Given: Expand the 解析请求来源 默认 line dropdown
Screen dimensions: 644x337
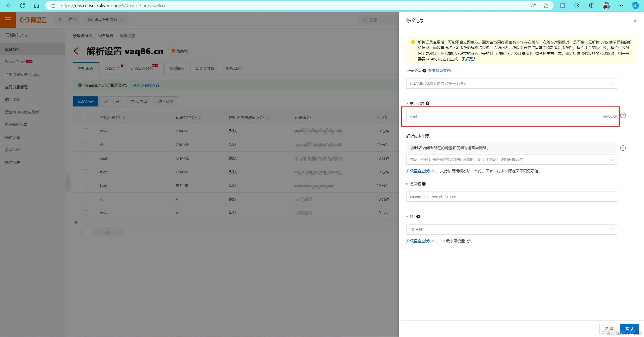Looking at the screenshot, I should coord(511,160).
